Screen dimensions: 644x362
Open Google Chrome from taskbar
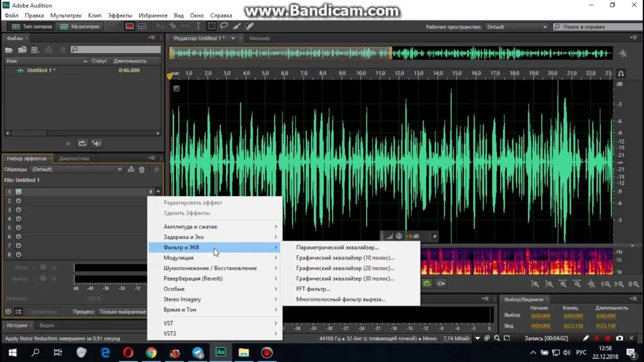tap(151, 352)
